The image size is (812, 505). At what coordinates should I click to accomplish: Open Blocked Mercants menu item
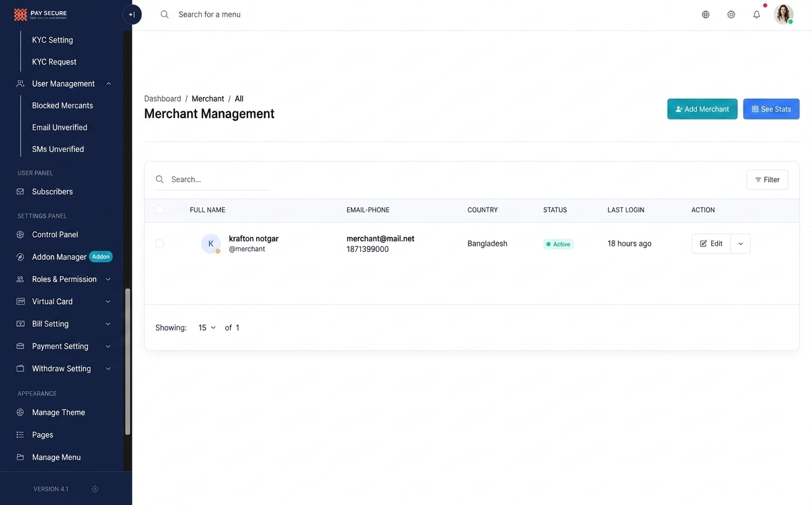[63, 105]
